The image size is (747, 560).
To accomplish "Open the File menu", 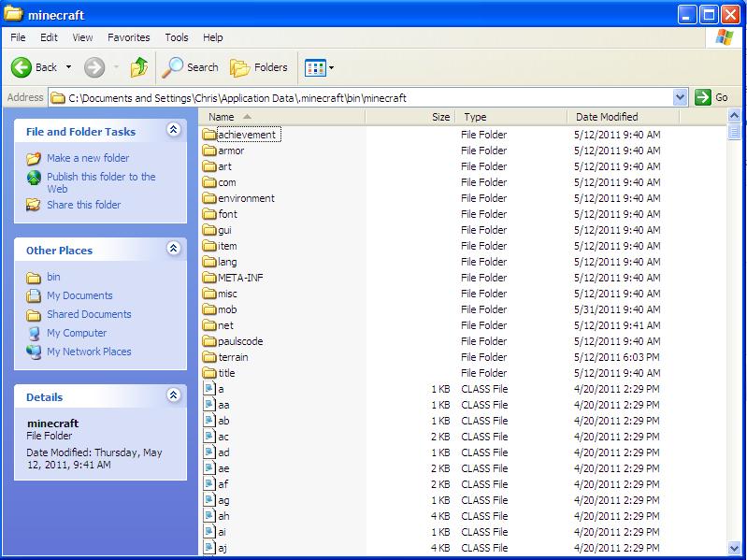I will tap(18, 37).
